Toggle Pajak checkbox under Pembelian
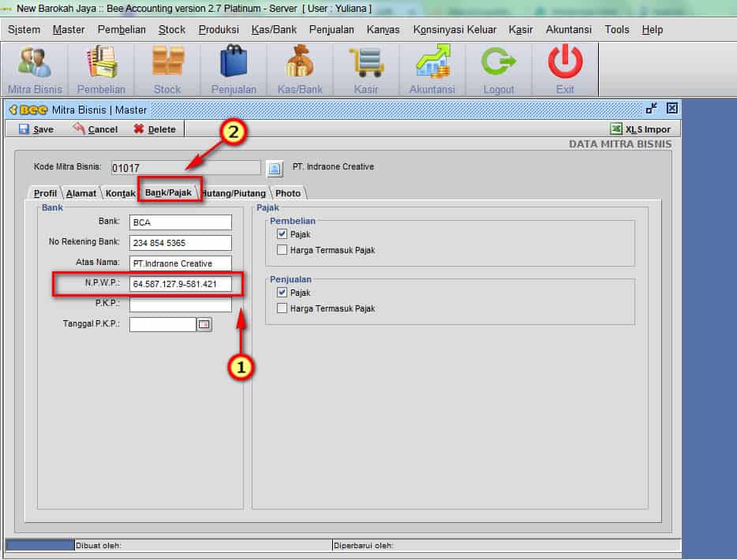The width and height of the screenshot is (737, 560). [x=282, y=234]
